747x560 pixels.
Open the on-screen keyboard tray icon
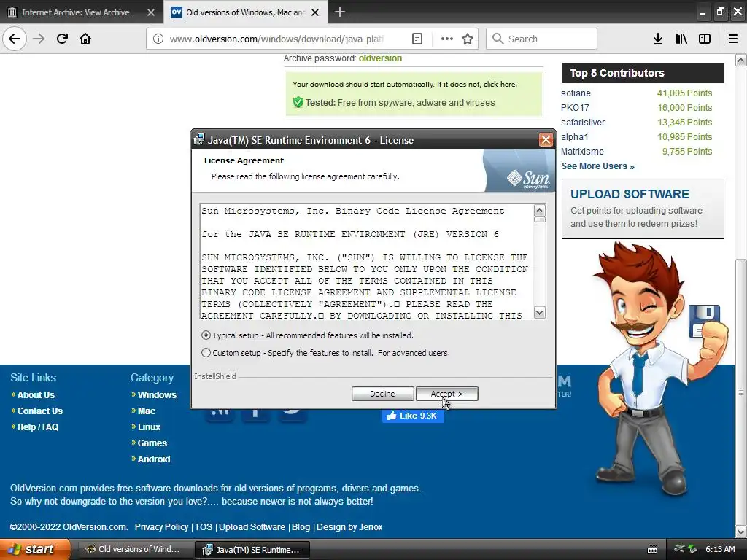(652, 550)
